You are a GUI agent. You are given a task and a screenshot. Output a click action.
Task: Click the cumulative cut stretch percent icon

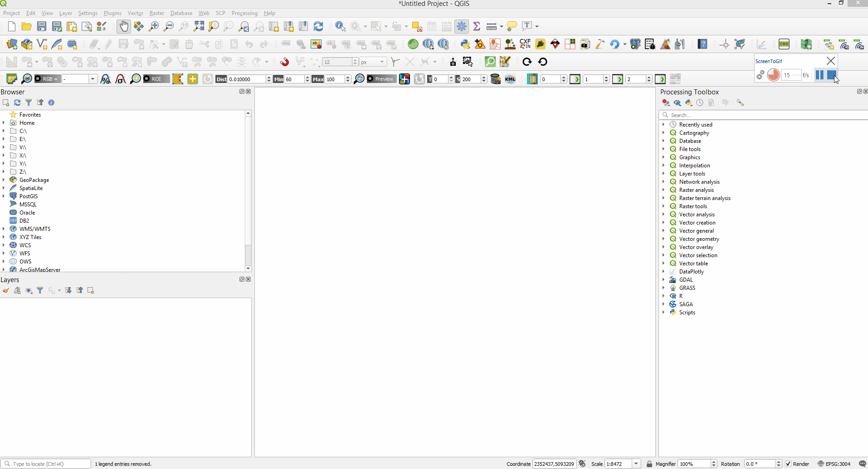106,79
